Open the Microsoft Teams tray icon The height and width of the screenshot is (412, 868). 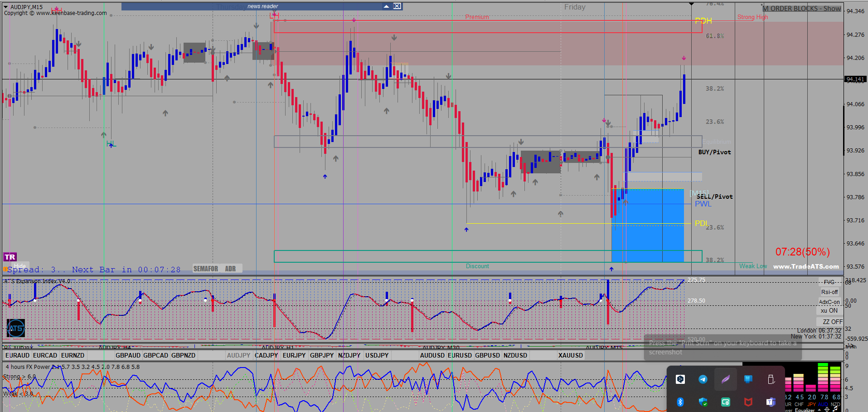(771, 402)
